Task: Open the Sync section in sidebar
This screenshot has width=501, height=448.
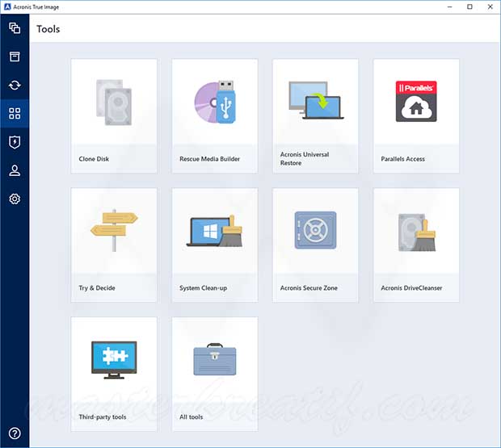Action: click(15, 85)
